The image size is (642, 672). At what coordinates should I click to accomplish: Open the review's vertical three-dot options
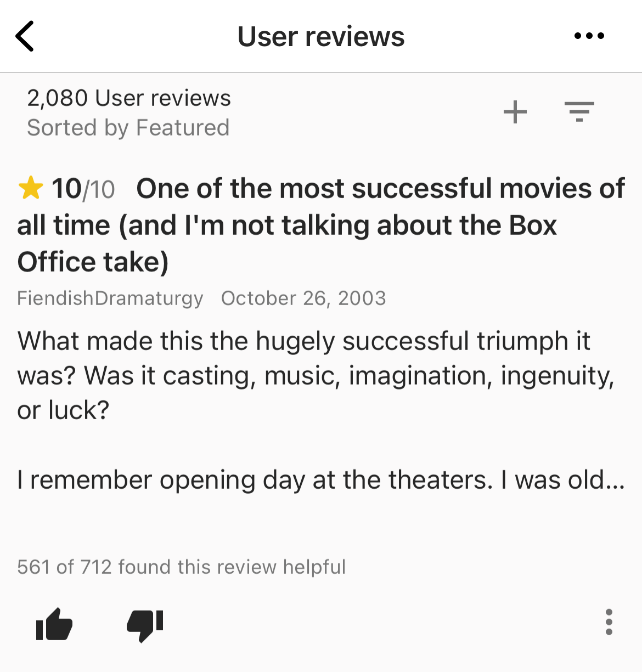609,622
